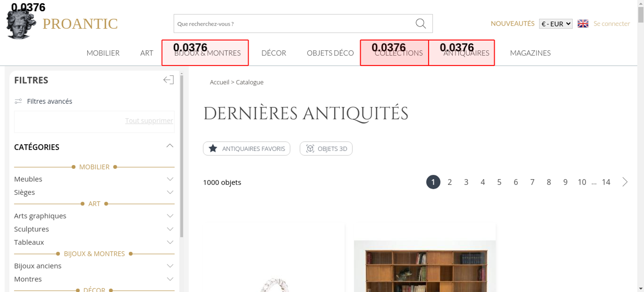Open Filtres avancés sliders icon

coord(18,101)
